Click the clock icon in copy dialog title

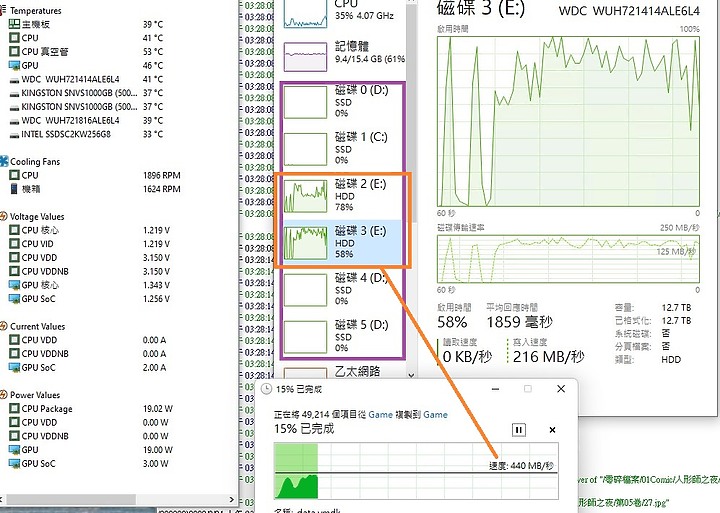266,389
